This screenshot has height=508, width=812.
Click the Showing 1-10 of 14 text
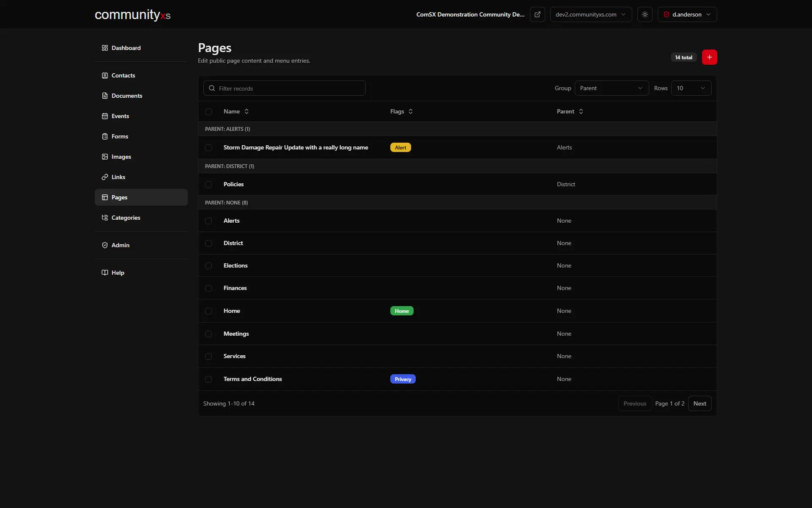229,403
